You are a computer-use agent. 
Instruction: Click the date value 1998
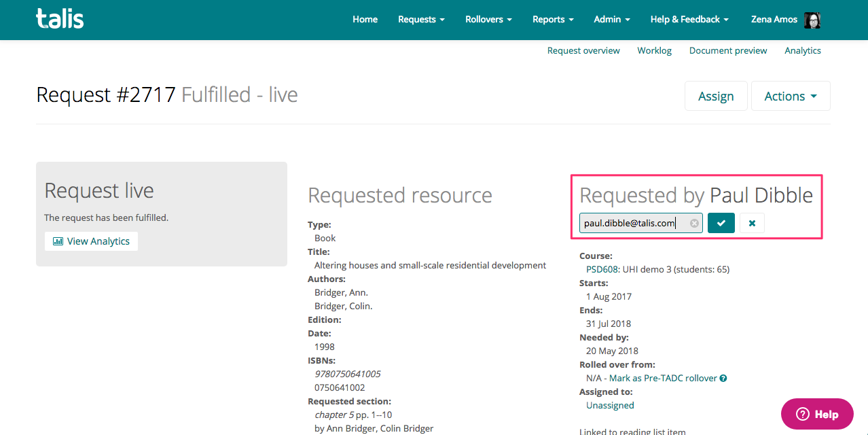point(325,347)
